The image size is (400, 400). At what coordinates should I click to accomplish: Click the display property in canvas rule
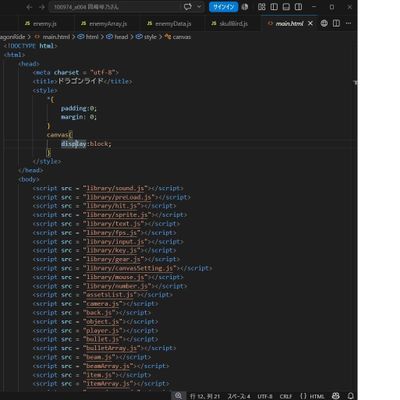(x=73, y=144)
